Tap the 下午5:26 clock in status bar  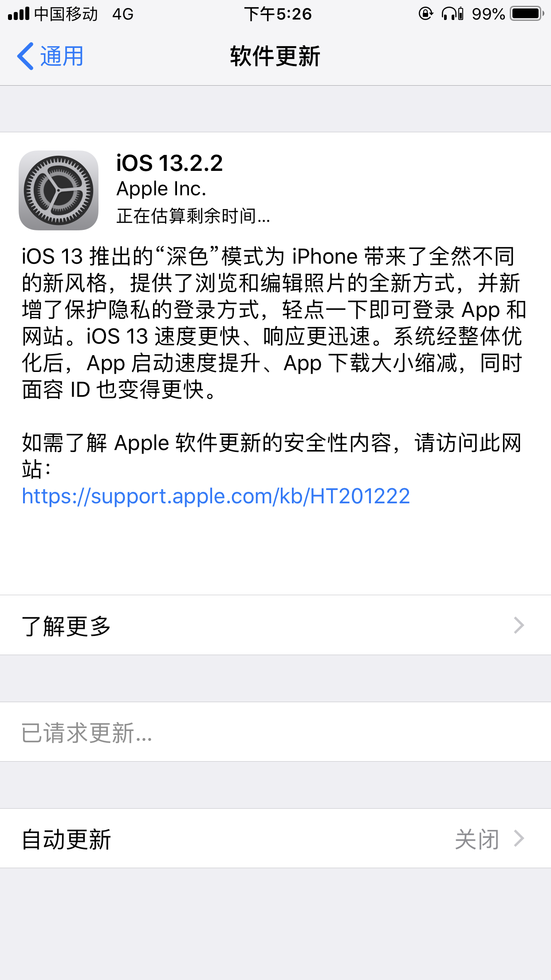278,14
